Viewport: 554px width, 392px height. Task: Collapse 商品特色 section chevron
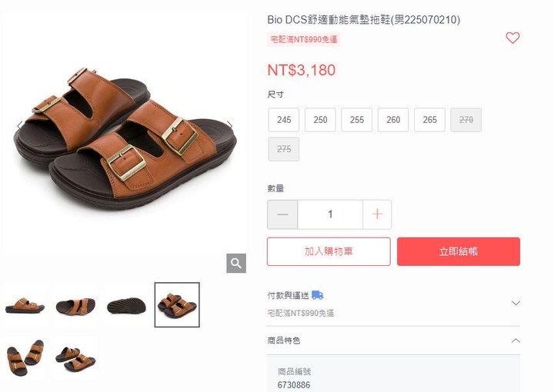pyautogui.click(x=516, y=341)
